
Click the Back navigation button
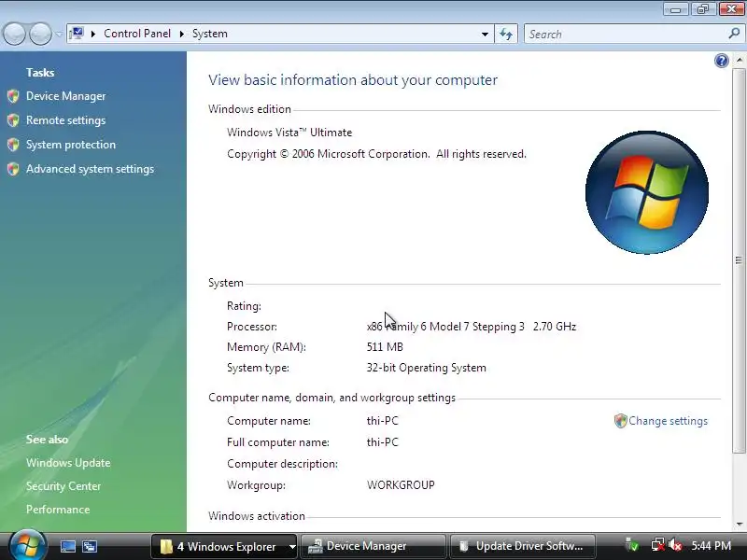(14, 34)
